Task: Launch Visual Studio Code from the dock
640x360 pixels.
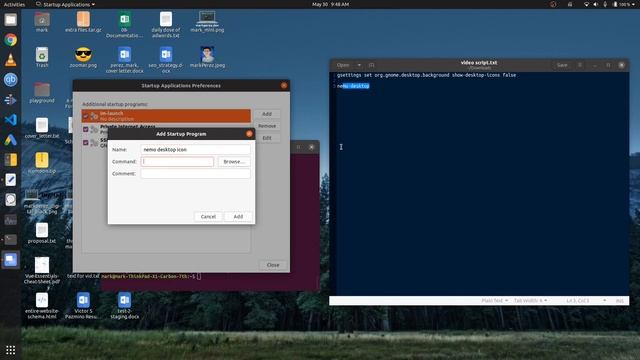Action: (x=11, y=120)
